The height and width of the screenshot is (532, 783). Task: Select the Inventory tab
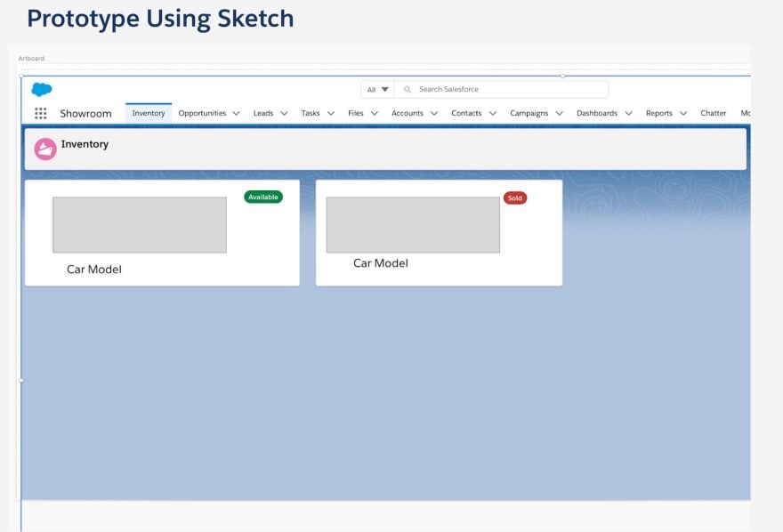(x=149, y=113)
